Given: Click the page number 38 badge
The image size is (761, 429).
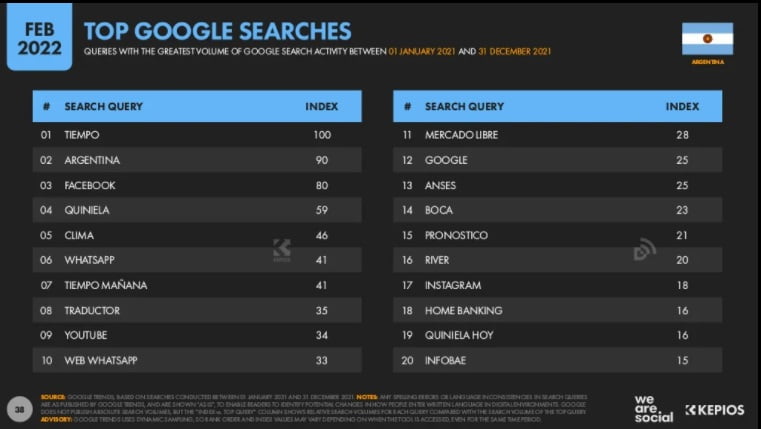Looking at the screenshot, I should tap(19, 409).
